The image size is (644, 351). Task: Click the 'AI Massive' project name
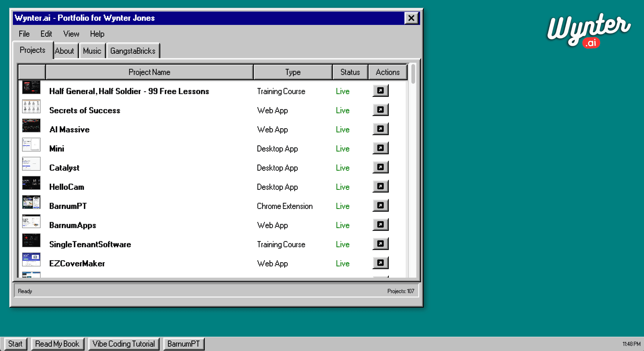pyautogui.click(x=69, y=129)
